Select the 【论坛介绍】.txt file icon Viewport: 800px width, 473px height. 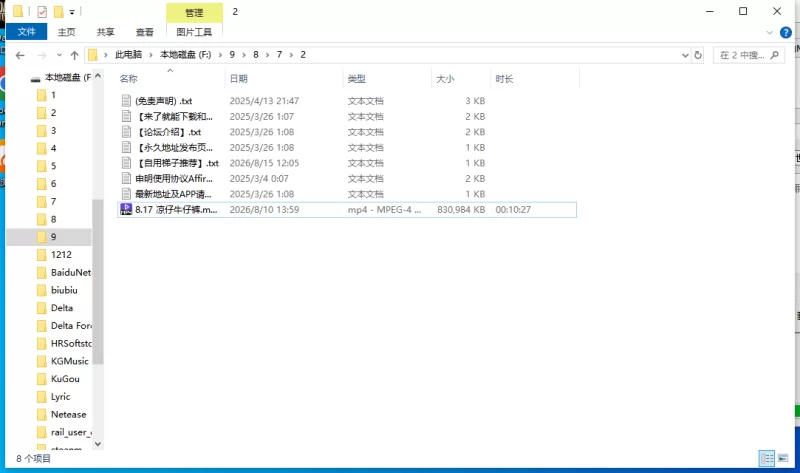126,132
